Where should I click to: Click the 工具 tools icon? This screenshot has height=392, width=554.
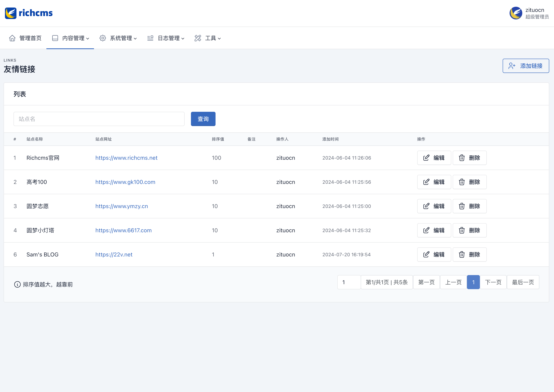[198, 38]
